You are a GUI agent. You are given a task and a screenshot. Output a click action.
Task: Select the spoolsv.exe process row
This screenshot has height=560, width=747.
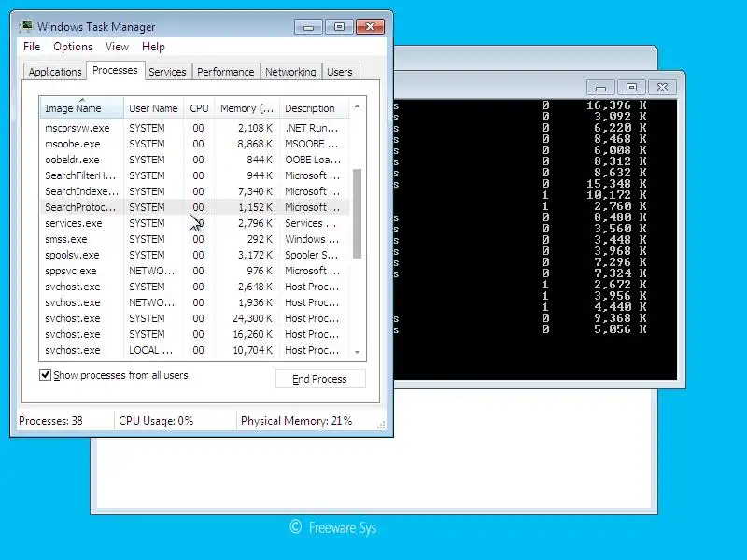click(x=194, y=255)
